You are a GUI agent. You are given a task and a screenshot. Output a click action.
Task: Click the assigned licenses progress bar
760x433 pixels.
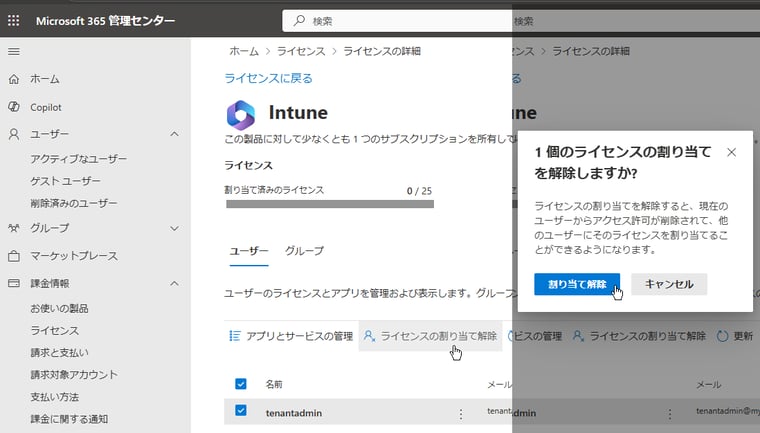[330, 204]
